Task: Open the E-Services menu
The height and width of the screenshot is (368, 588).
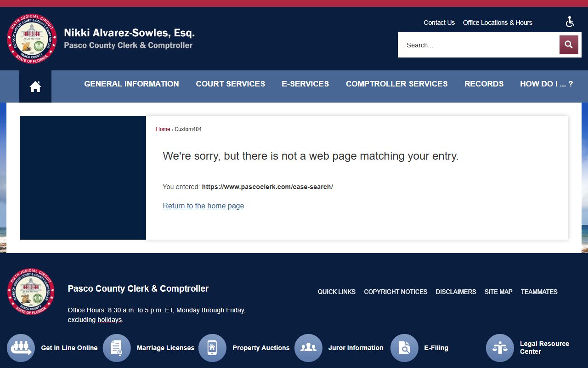Action: (x=305, y=84)
